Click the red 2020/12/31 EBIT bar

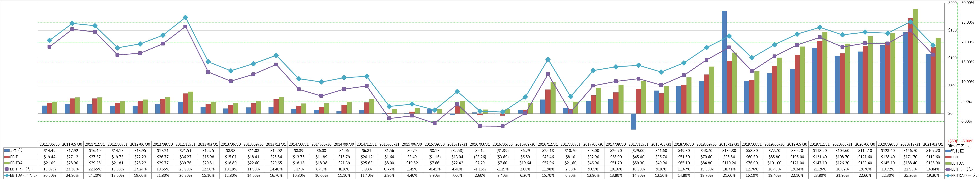(910, 66)
